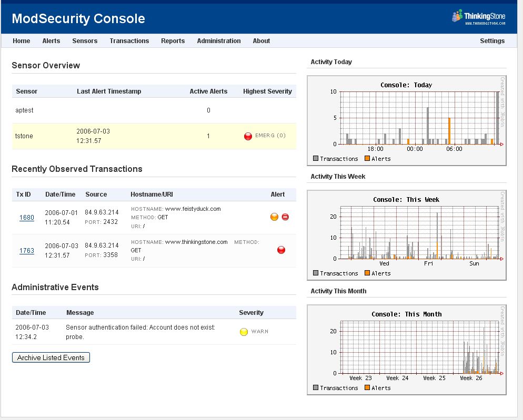This screenshot has height=420, width=523.
Task: Open the Home menu
Action: pyautogui.click(x=22, y=40)
